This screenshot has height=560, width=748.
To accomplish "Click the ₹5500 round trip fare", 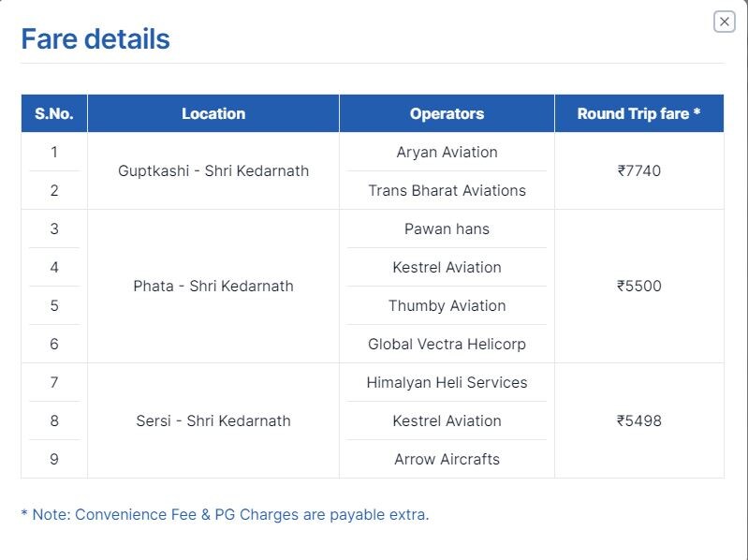I will point(638,286).
